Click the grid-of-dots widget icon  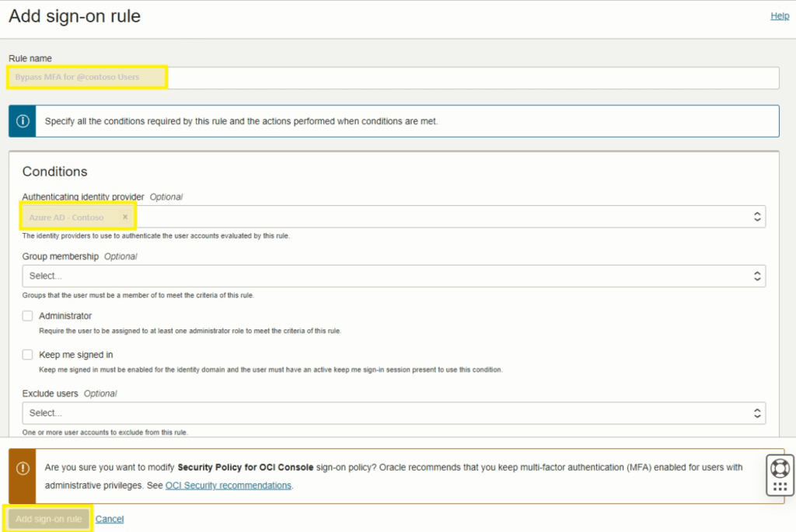780,485
